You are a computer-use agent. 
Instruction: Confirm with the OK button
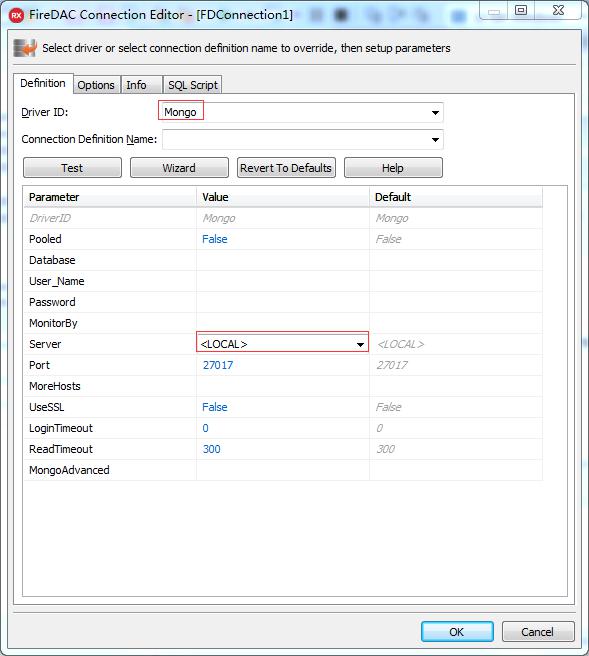pos(457,632)
